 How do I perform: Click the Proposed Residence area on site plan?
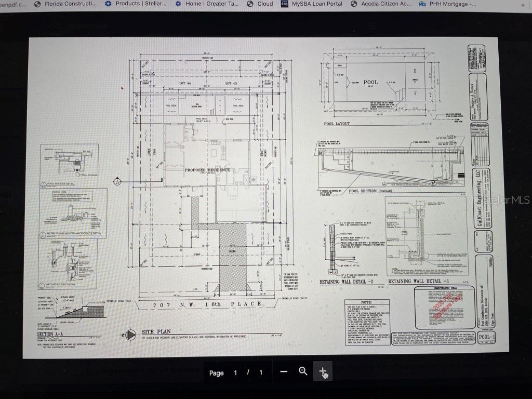pyautogui.click(x=206, y=170)
